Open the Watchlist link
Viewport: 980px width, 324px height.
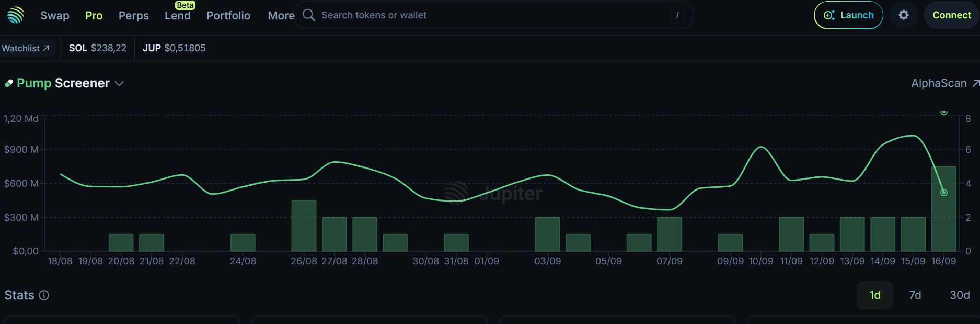[x=26, y=48]
